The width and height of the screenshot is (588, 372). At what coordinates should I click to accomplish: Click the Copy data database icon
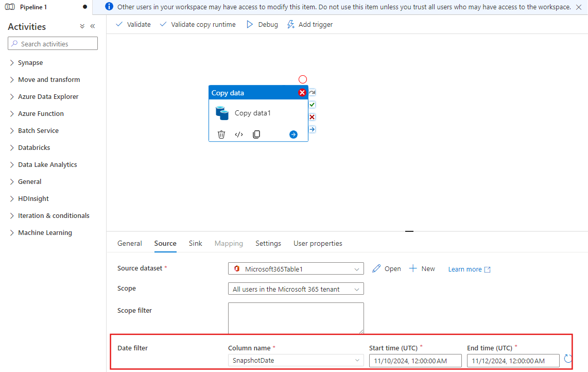pos(222,113)
